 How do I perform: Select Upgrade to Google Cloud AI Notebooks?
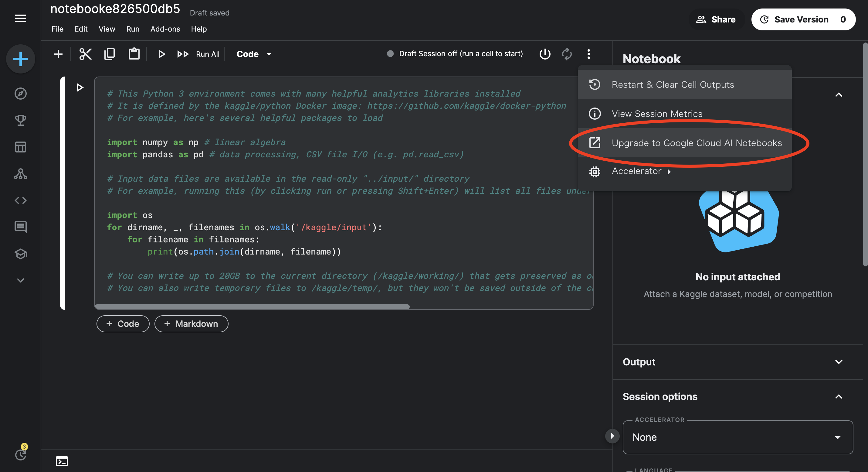pos(696,143)
